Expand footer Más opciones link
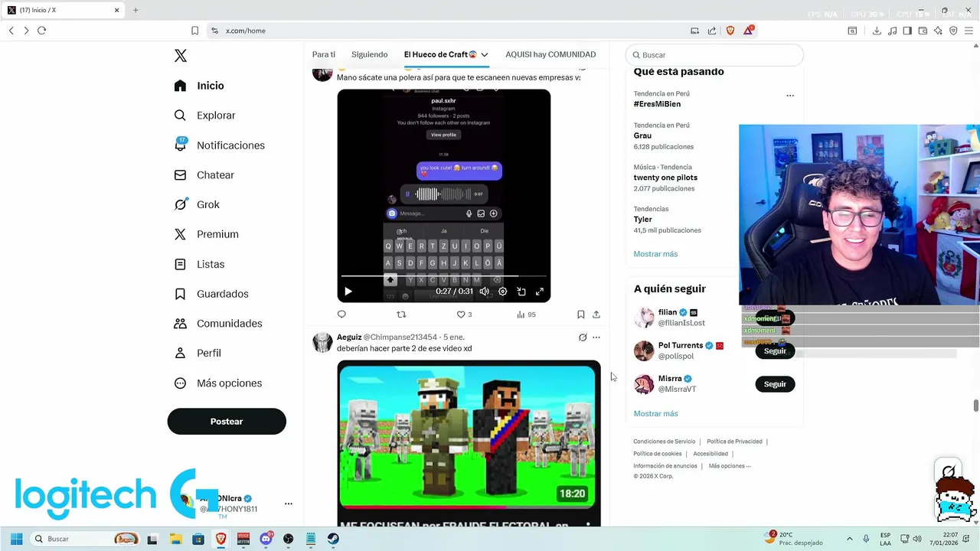The image size is (980, 551). click(x=730, y=466)
